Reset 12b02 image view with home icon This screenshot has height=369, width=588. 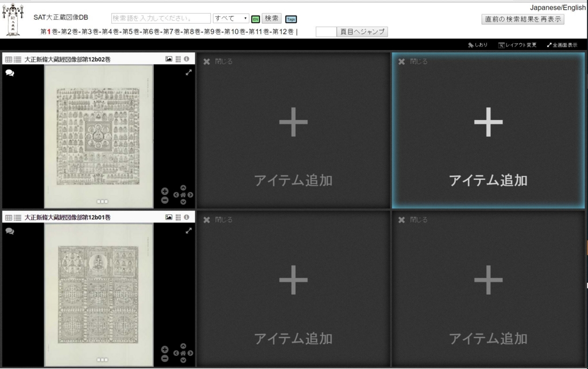(x=183, y=195)
